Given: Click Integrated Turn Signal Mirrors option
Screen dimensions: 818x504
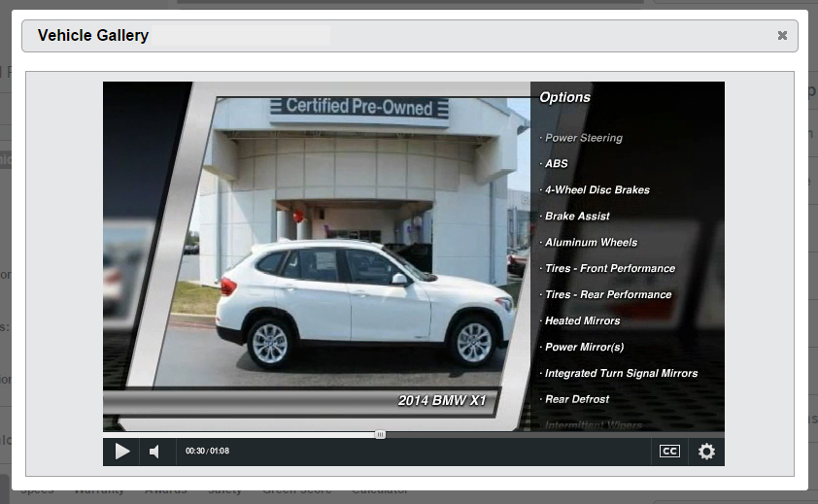Looking at the screenshot, I should point(622,373).
